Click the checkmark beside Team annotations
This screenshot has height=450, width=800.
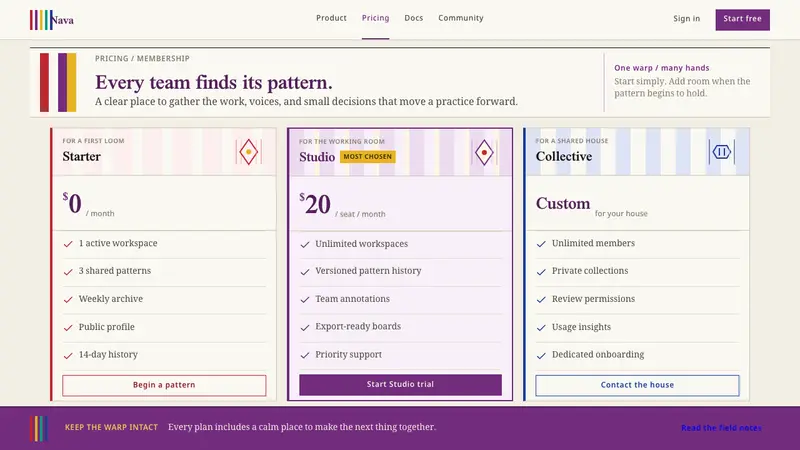[305, 299]
